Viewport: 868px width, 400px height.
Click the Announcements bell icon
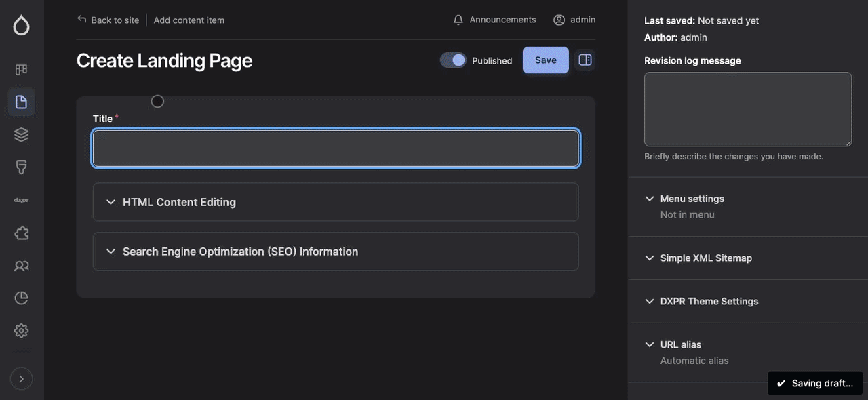coord(458,19)
